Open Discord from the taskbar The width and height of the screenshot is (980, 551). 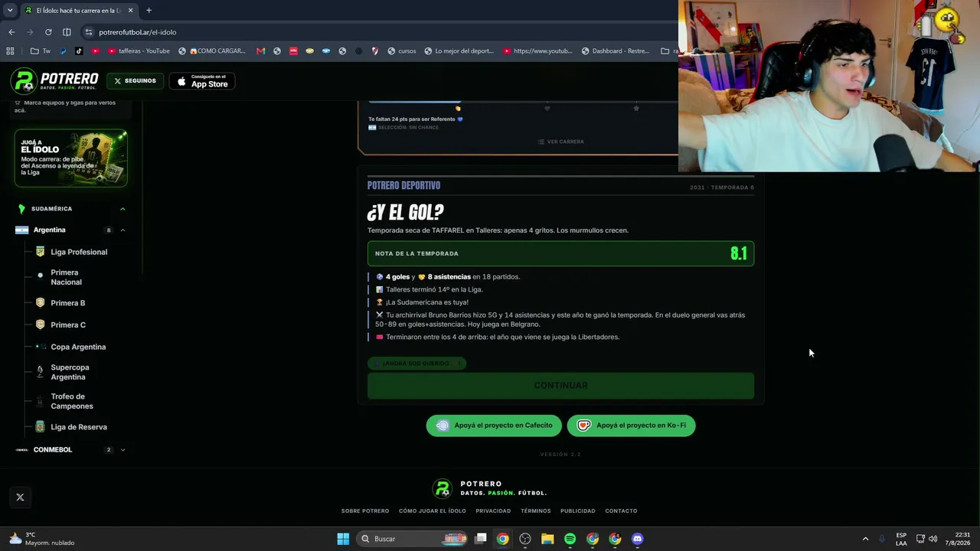(637, 539)
